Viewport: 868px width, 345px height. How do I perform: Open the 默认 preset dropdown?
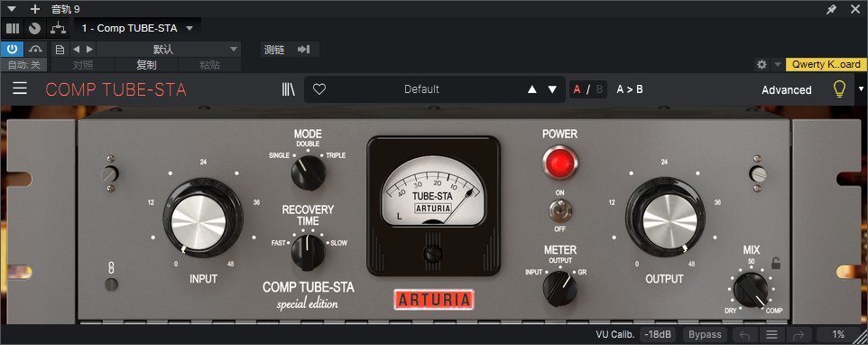169,50
